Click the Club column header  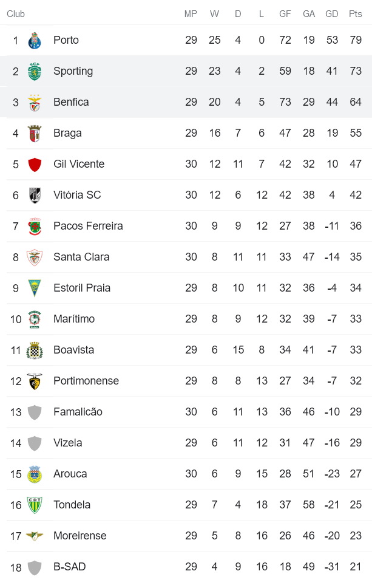point(16,14)
